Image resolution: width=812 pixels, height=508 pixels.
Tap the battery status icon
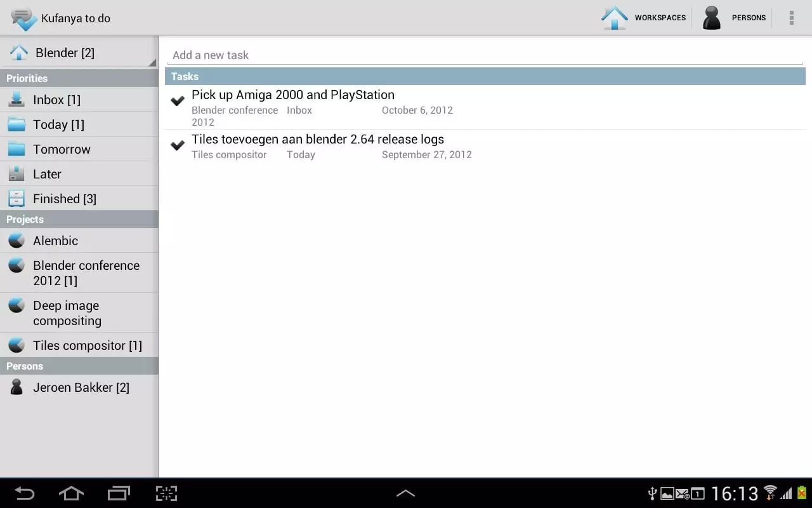point(802,493)
